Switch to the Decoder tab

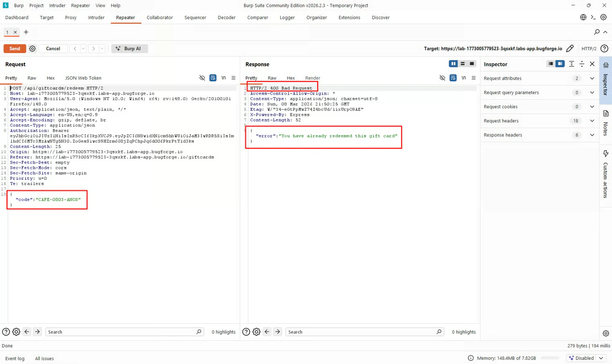[x=227, y=17]
